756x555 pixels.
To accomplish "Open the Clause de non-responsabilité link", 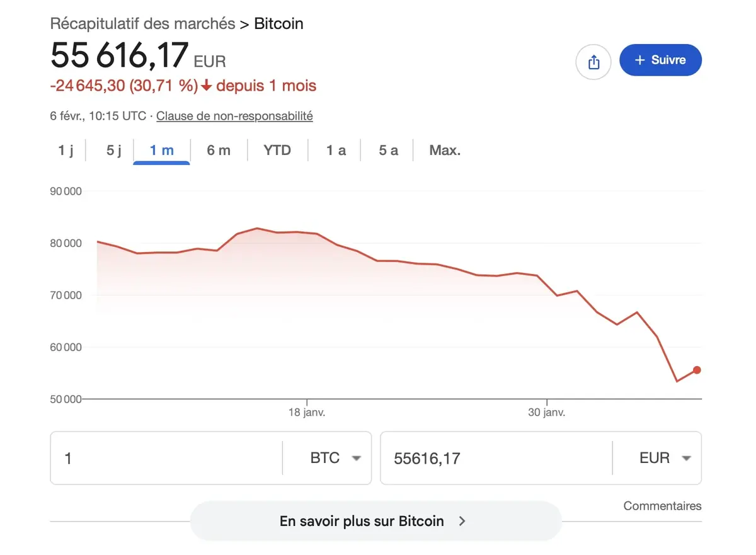I will click(x=234, y=116).
